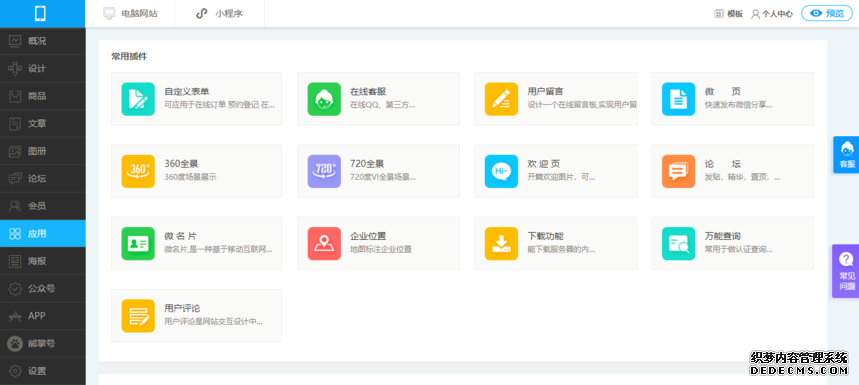Open 个人中心 link
The width and height of the screenshot is (859, 385).
point(772,14)
